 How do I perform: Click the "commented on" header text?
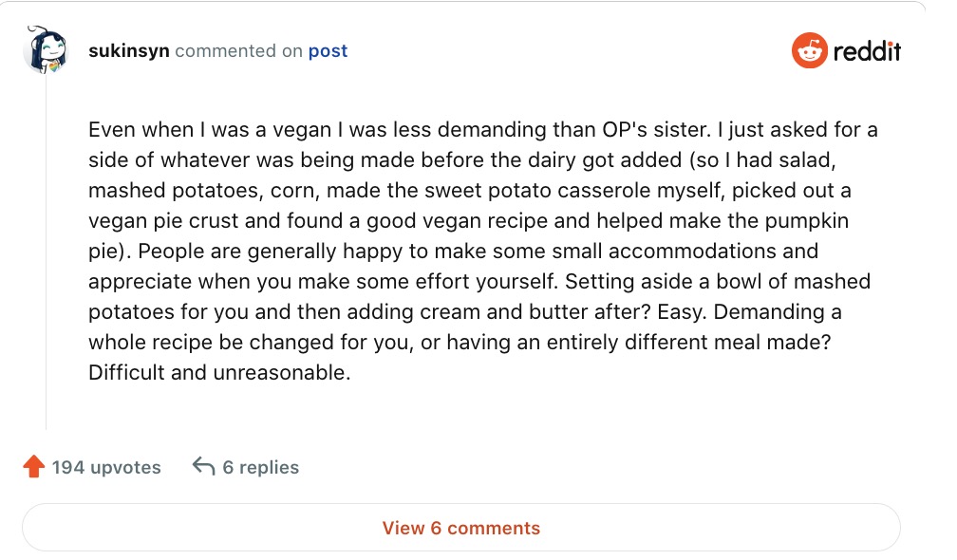[238, 51]
